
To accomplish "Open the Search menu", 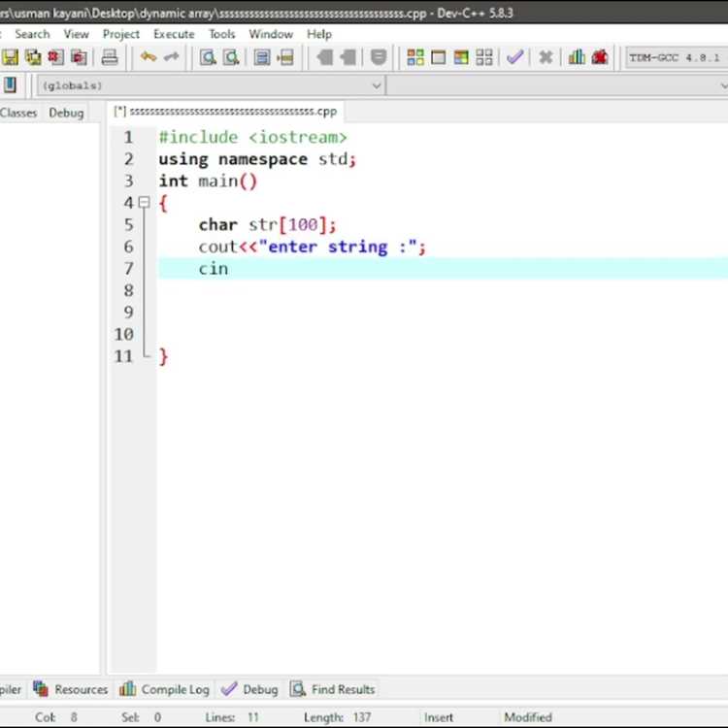I will [32, 34].
